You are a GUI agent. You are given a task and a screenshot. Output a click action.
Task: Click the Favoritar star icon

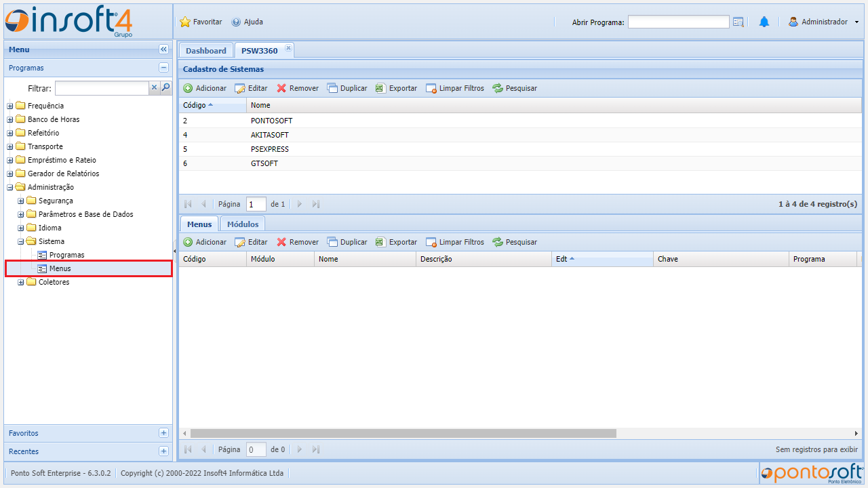click(x=185, y=22)
